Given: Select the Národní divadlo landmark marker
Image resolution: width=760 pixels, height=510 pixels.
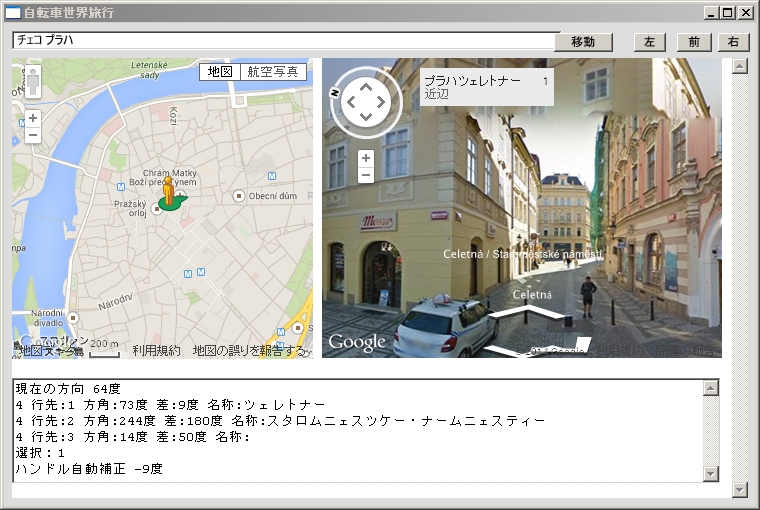Looking at the screenshot, I should 73,318.
